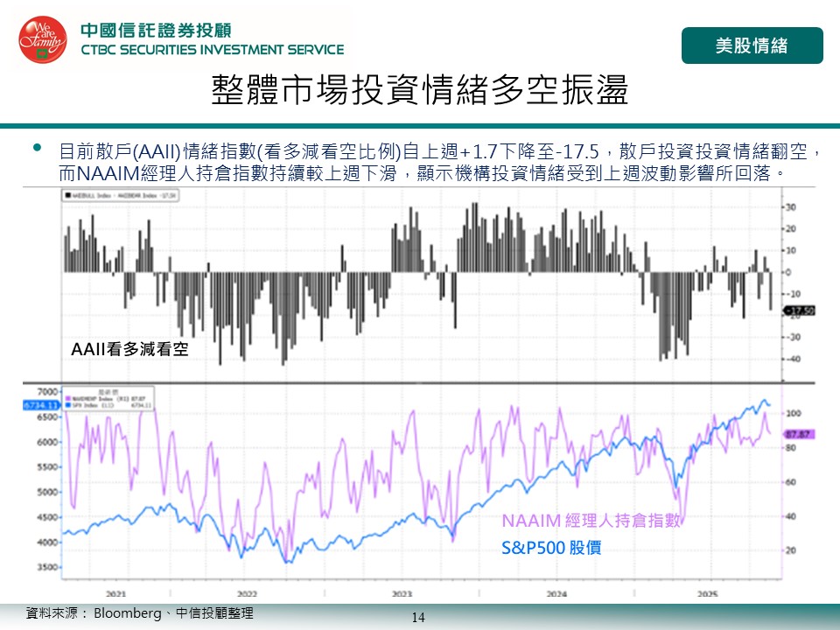The height and width of the screenshot is (630, 840).
Task: Click the page number 14
Action: pyautogui.click(x=418, y=618)
